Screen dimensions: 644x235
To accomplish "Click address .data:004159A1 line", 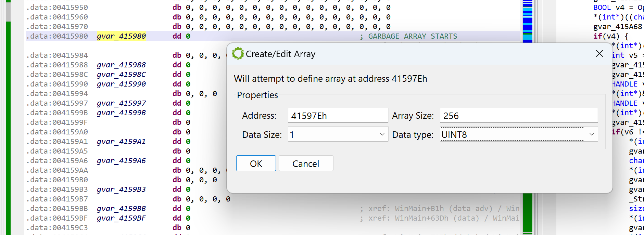I will (57, 142).
